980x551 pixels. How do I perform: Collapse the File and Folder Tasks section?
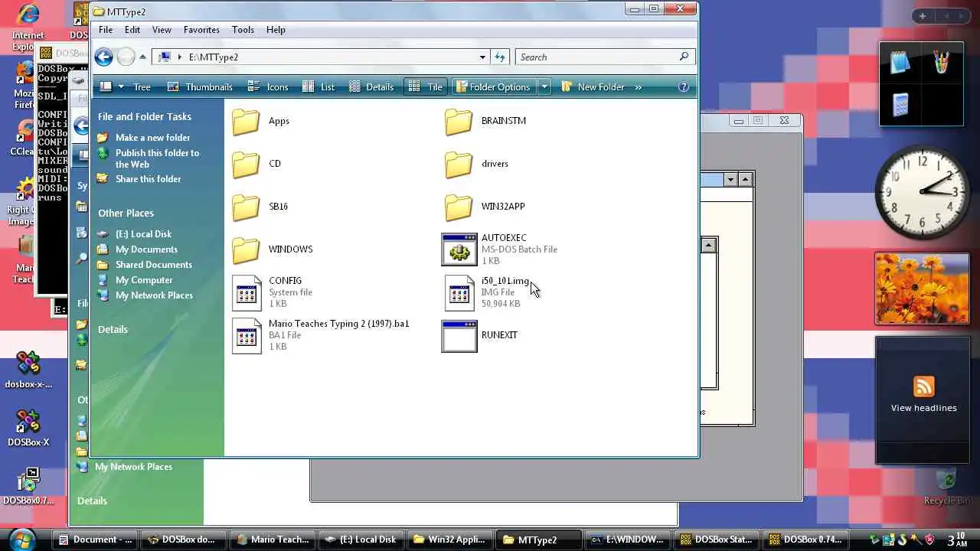[x=145, y=116]
